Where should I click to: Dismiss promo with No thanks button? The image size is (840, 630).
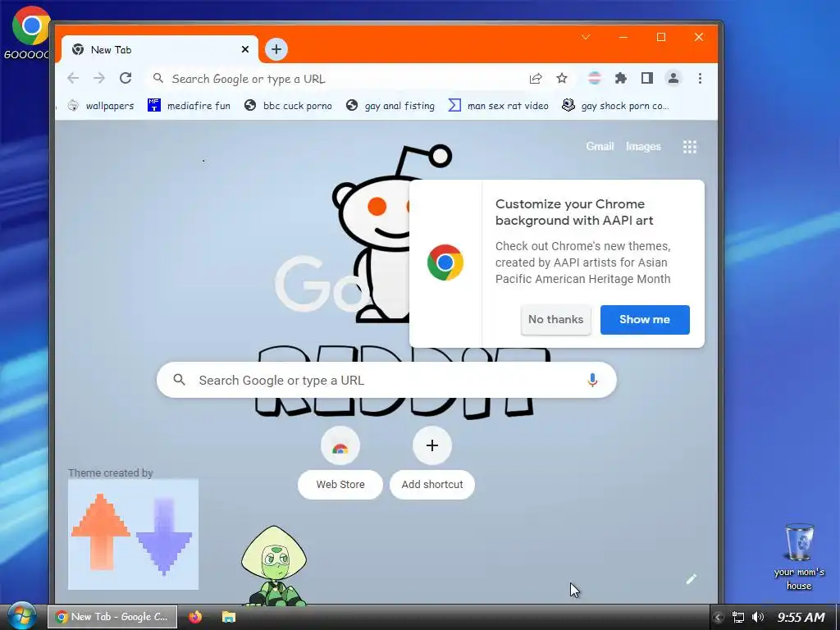(x=555, y=320)
